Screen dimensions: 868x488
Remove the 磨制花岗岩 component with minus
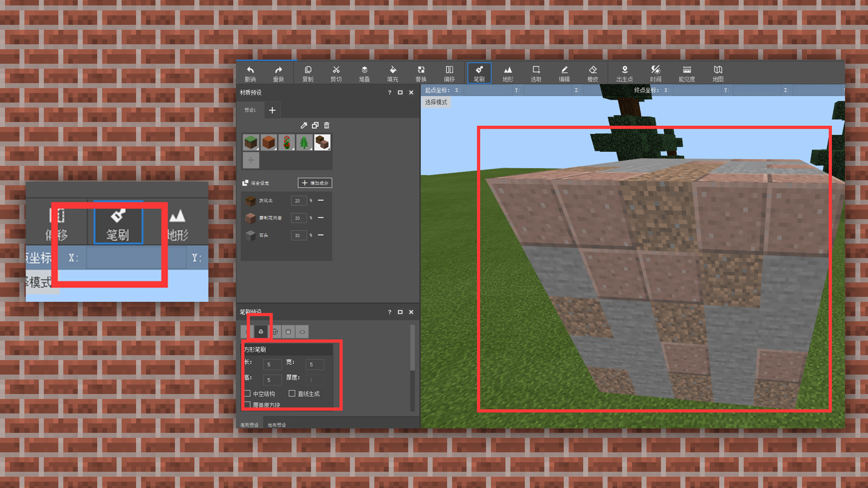click(321, 217)
